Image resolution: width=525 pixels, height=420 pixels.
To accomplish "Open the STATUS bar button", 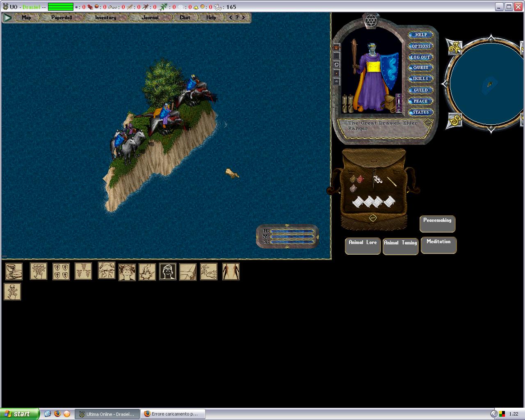I will [x=421, y=112].
